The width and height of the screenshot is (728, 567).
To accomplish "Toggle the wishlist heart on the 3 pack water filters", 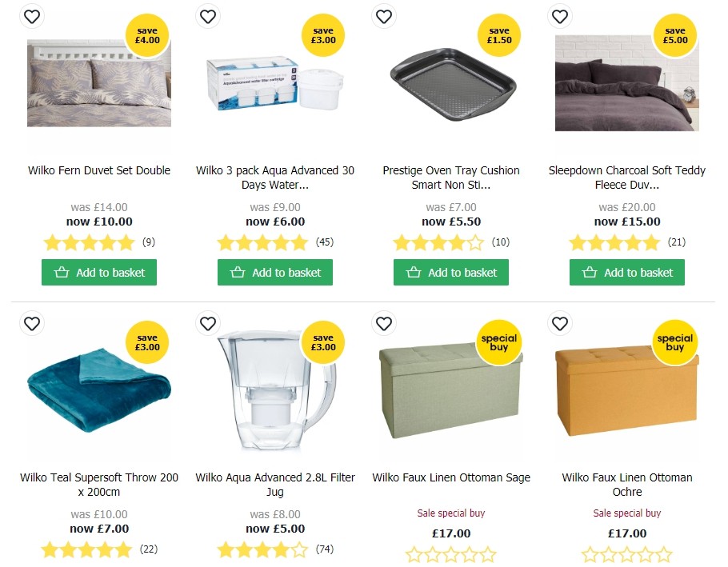I will tap(208, 16).
